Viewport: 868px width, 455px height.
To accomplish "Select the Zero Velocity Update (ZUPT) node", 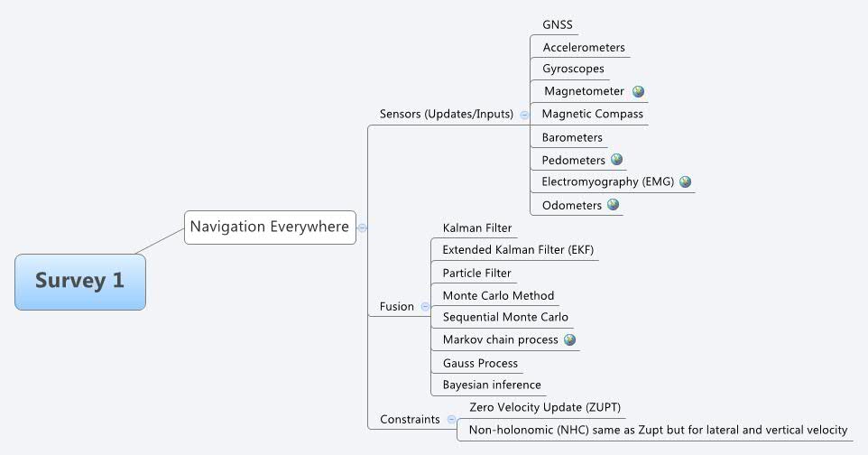I will [545, 408].
